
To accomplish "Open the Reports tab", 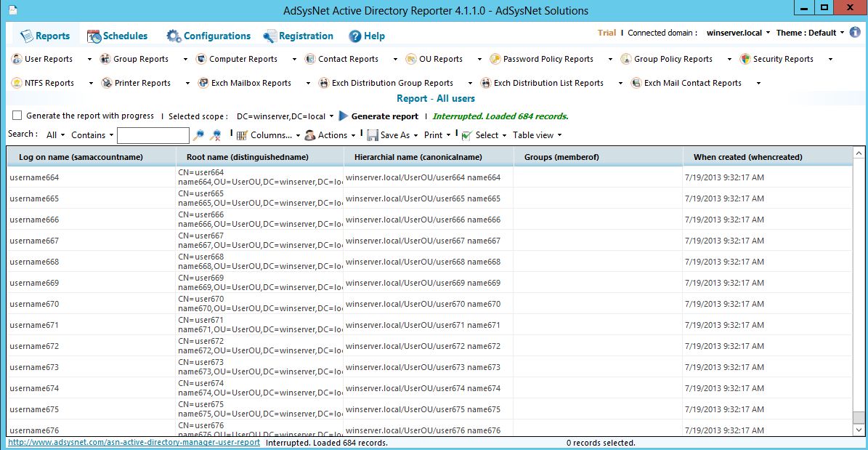I will pyautogui.click(x=45, y=36).
